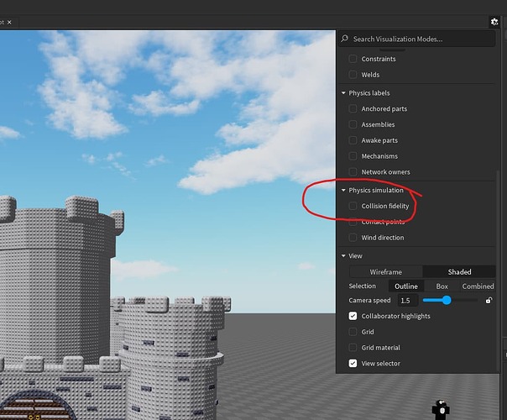
Task: Collapse the Physics labels section
Action: click(x=343, y=93)
